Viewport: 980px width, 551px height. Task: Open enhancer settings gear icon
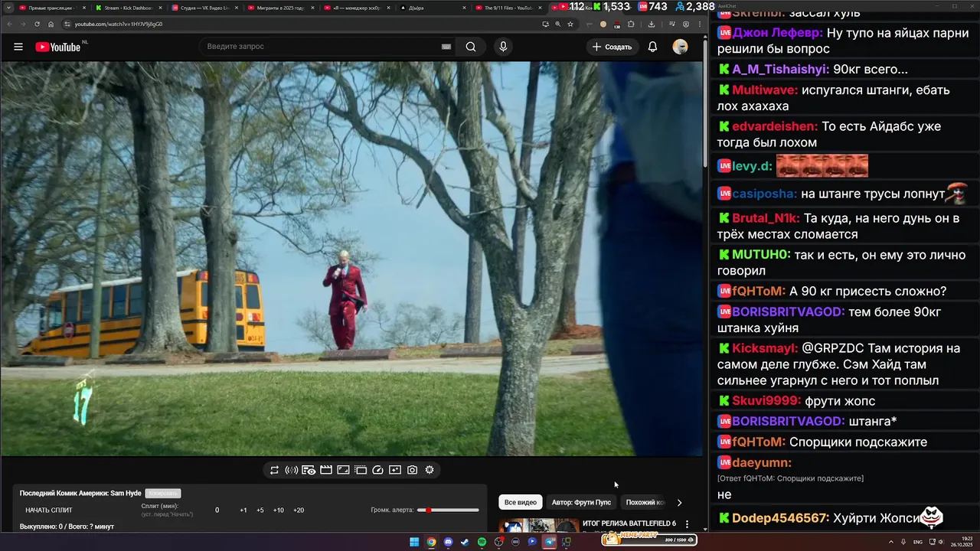coord(430,470)
